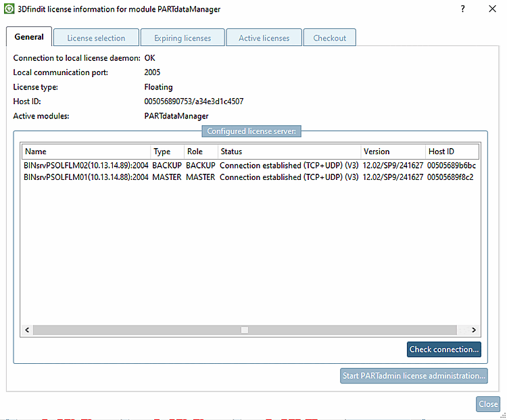Click Start PARTadmin license administration... button
Image resolution: width=507 pixels, height=420 pixels.
click(x=414, y=375)
